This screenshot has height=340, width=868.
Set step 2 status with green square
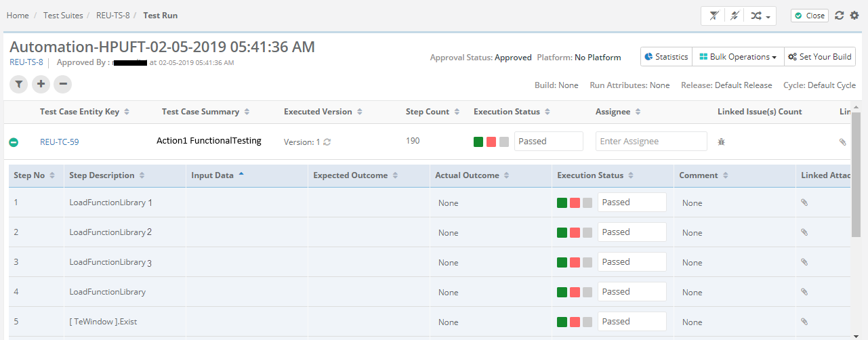coord(562,232)
